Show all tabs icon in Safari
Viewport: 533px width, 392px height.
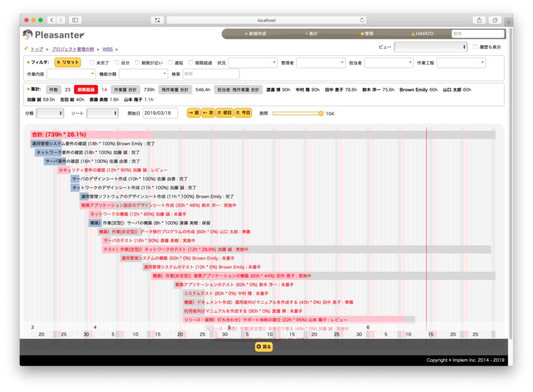coord(495,20)
